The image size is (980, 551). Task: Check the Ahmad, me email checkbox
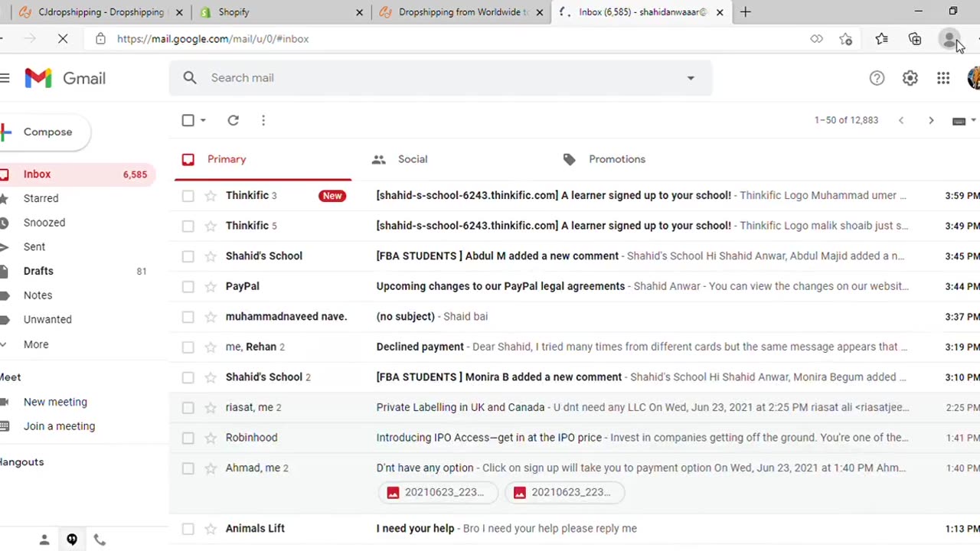click(x=188, y=468)
